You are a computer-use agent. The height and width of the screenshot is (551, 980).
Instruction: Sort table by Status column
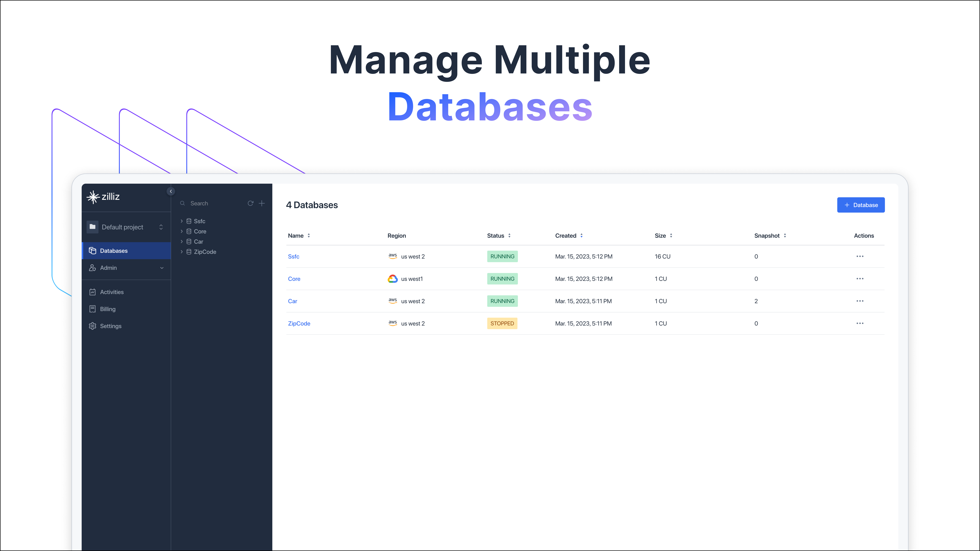coord(509,236)
